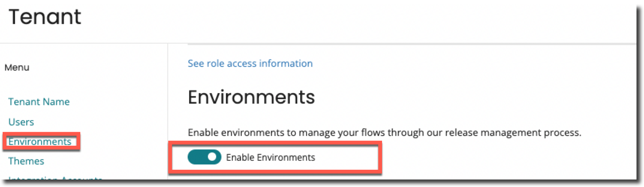The width and height of the screenshot is (644, 187).
Task: Open Tenant Name in the side menu
Action: [x=39, y=102]
